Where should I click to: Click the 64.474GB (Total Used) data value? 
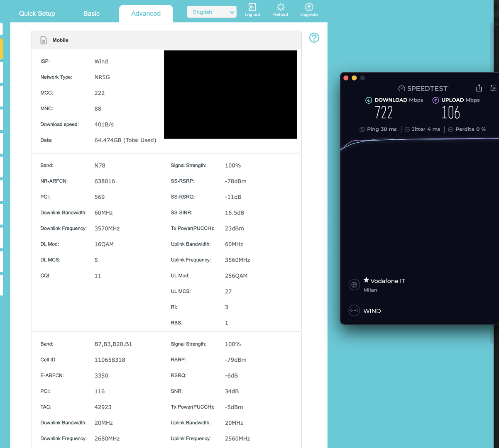point(125,140)
